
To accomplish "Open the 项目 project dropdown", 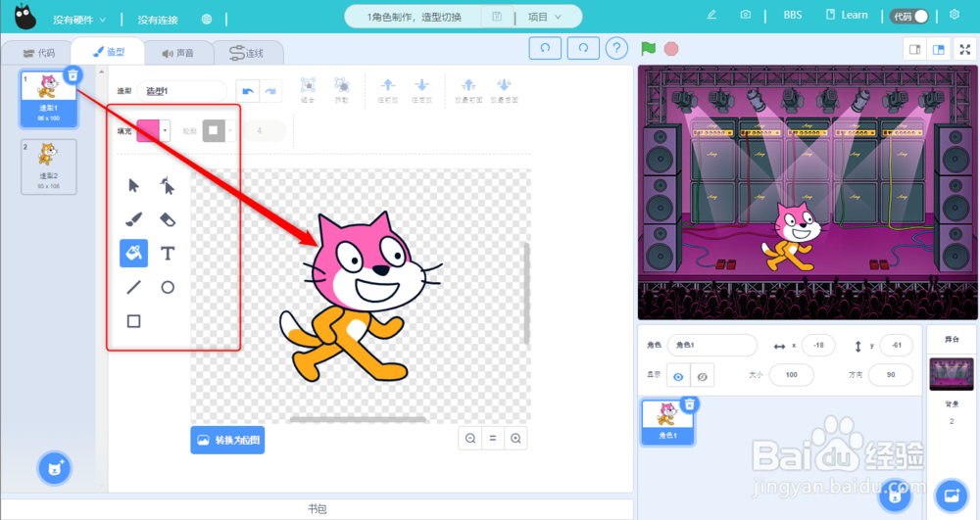I will [544, 17].
